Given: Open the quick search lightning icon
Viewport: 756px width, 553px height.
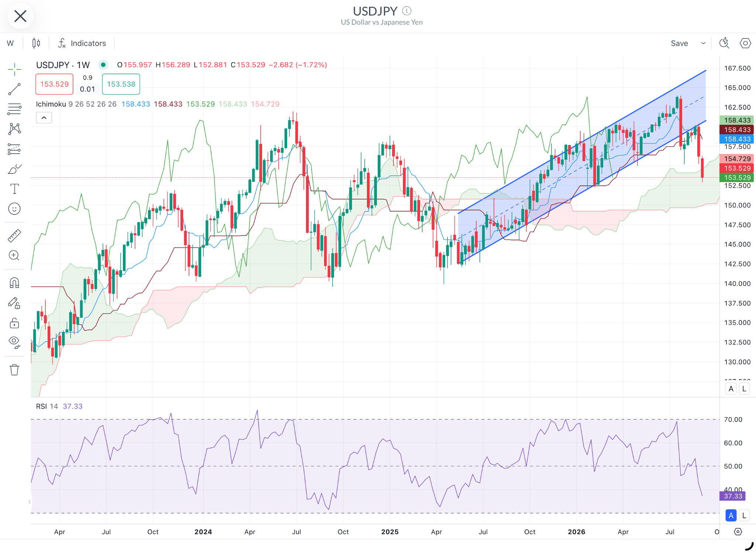Looking at the screenshot, I should pos(724,43).
